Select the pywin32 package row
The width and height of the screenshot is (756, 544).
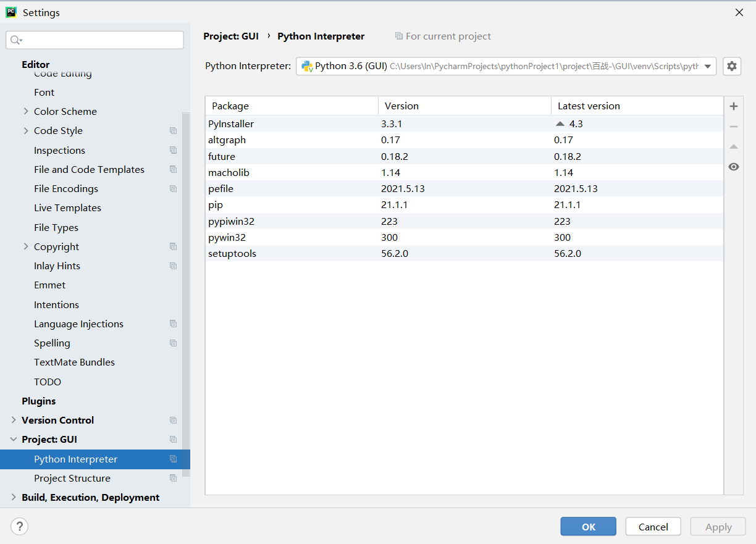[464, 237]
